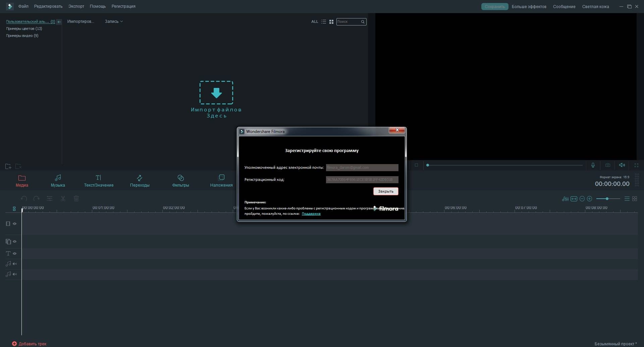The width and height of the screenshot is (644, 347).
Task: Open the Редактировать menu
Action: point(48,6)
